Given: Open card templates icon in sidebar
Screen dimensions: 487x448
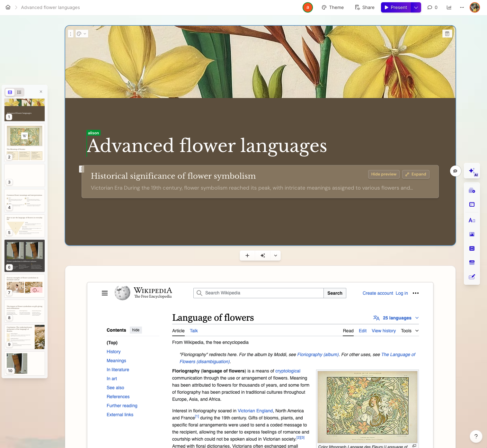Looking at the screenshot, I should (x=472, y=190).
